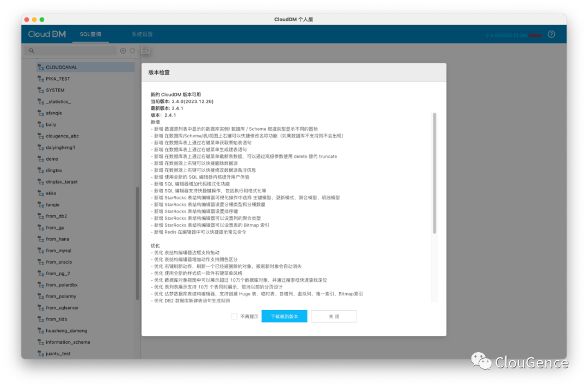Select from_polarmy in the tree
The height and width of the screenshot is (387, 588).
point(61,296)
